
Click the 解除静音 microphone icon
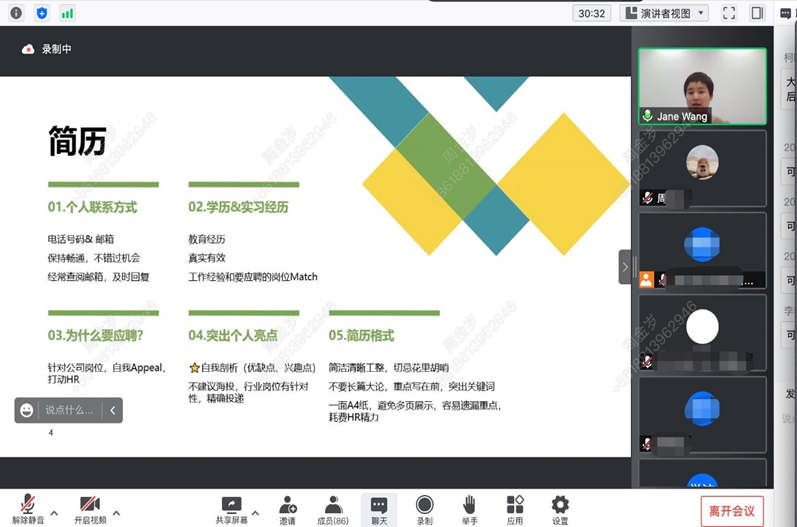pyautogui.click(x=28, y=504)
